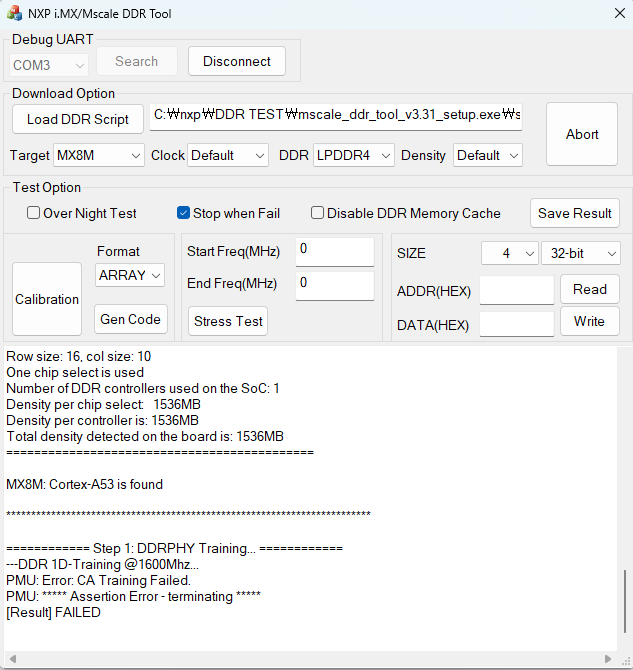The width and height of the screenshot is (633, 670).
Task: Click the vertical scrollbar thumb in log
Action: coord(625,601)
